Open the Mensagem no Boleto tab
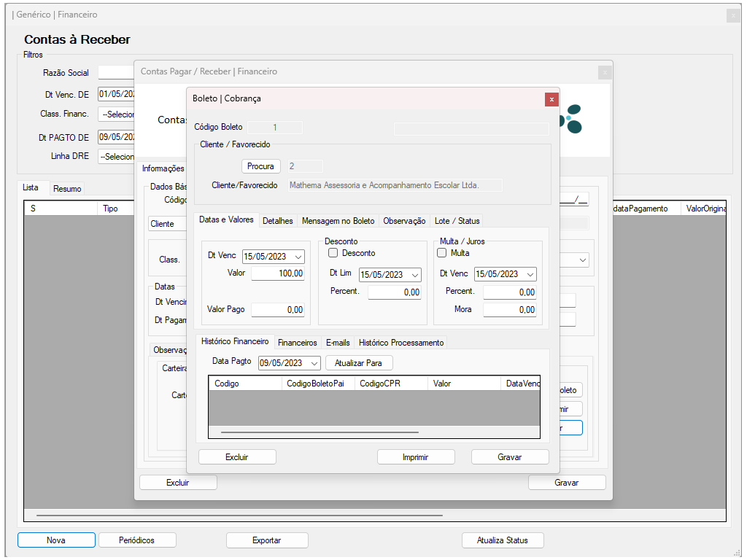The width and height of the screenshot is (747, 560). point(338,221)
